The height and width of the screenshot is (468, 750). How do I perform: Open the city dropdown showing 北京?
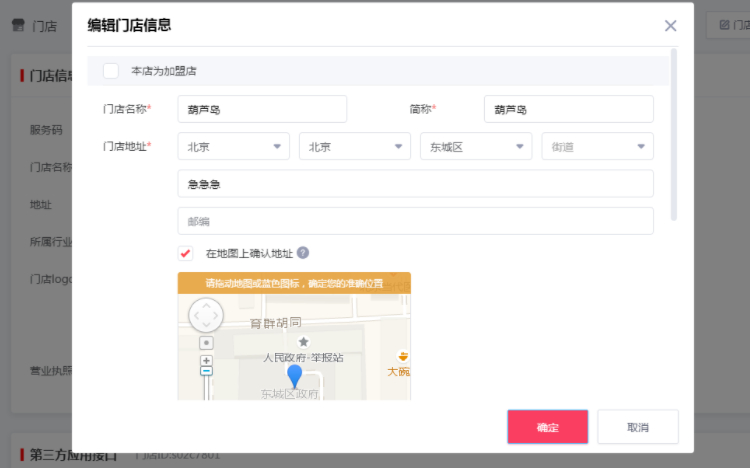pyautogui.click(x=354, y=146)
